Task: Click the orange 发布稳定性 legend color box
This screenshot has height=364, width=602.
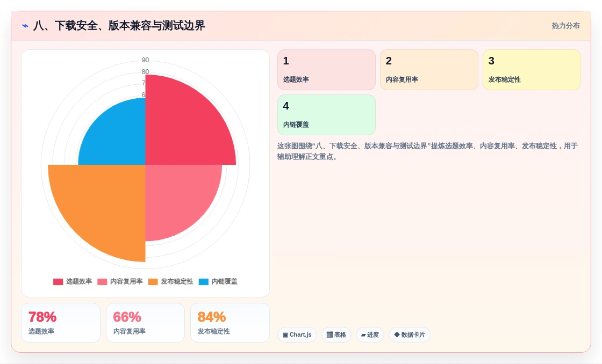Action: tap(153, 282)
